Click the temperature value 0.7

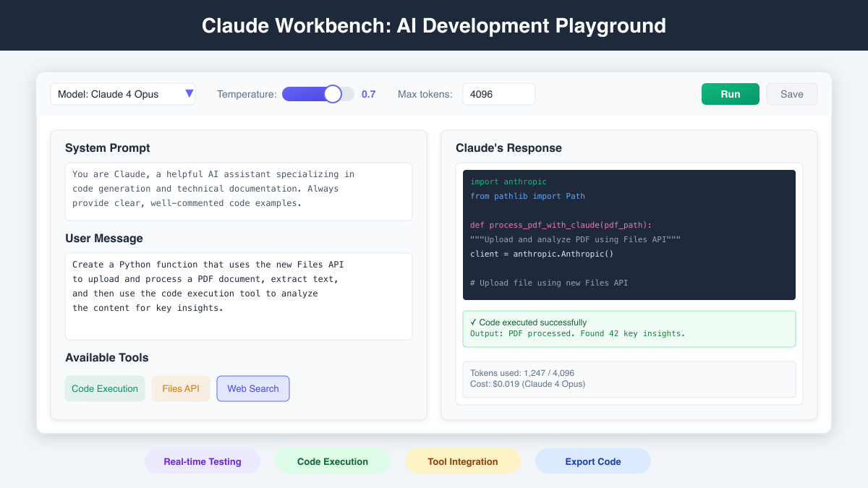coord(369,94)
